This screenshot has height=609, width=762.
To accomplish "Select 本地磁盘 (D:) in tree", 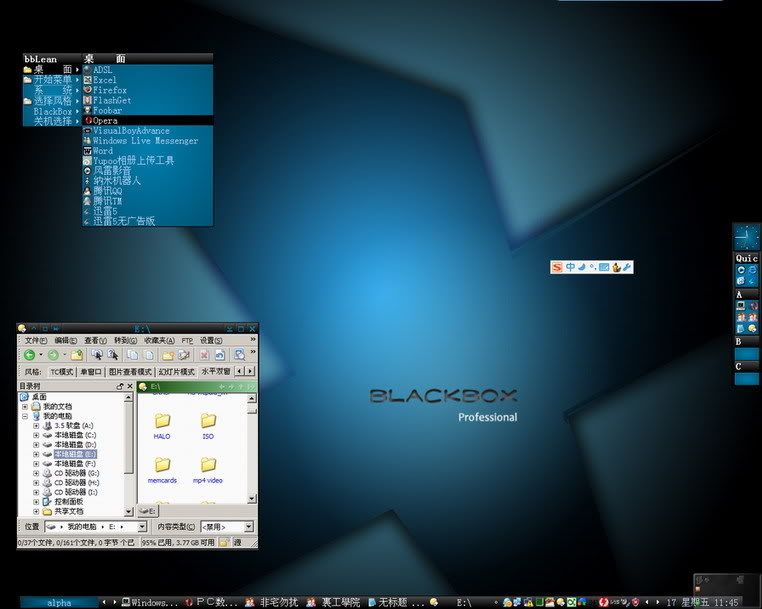I will pos(75,444).
